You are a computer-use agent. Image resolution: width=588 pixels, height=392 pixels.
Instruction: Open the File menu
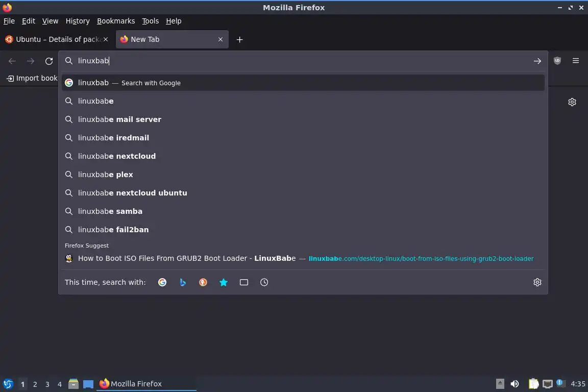pyautogui.click(x=9, y=21)
